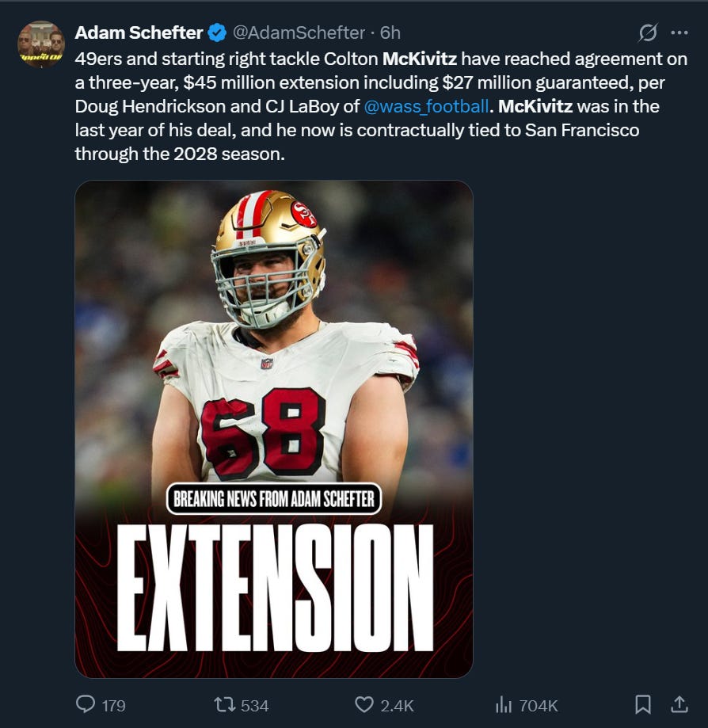Click the 179 replies count

click(x=114, y=706)
